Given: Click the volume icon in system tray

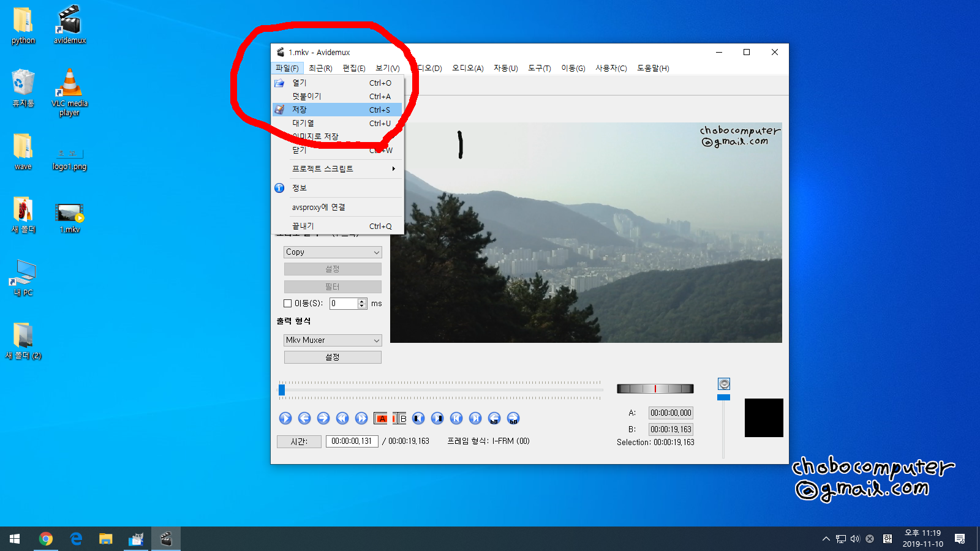Looking at the screenshot, I should (855, 539).
